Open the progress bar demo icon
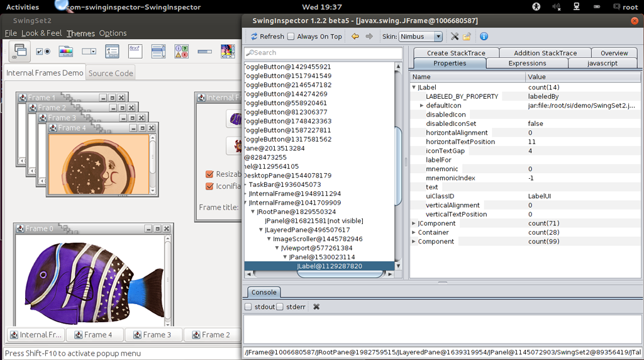The width and height of the screenshot is (644, 360). pos(204,51)
